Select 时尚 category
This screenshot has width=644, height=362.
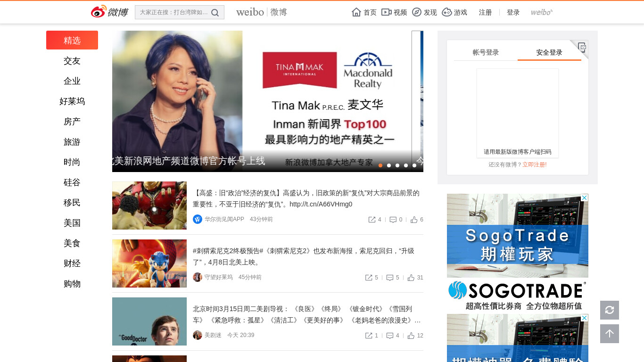click(x=72, y=162)
